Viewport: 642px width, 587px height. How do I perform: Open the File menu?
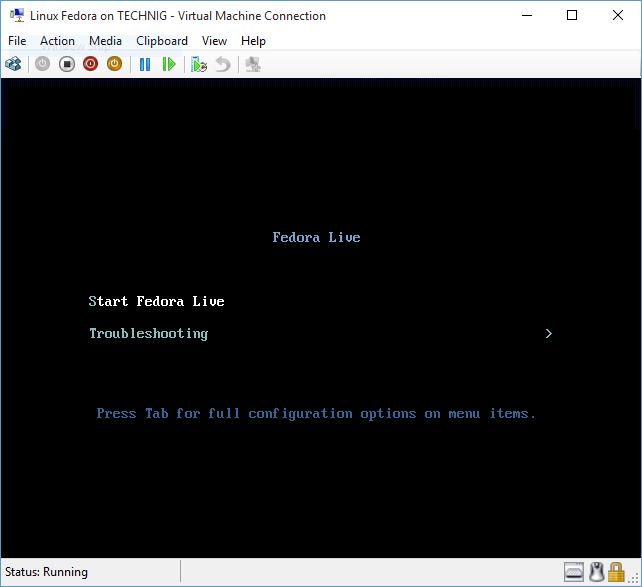17,41
